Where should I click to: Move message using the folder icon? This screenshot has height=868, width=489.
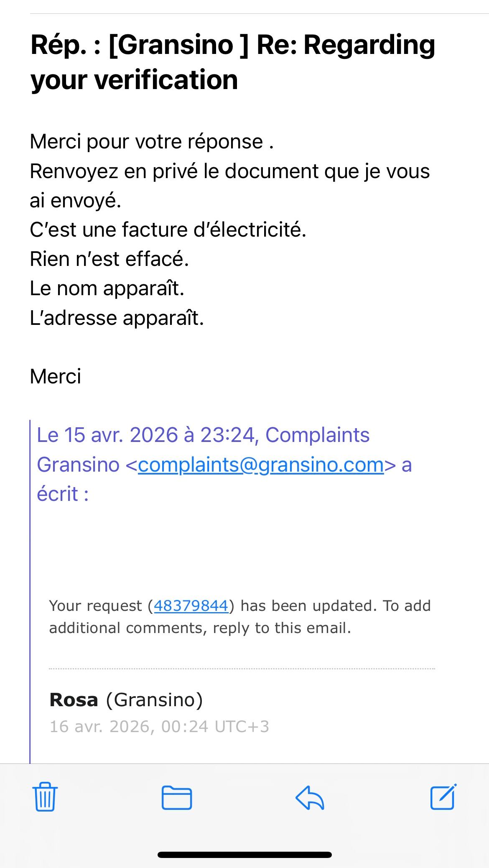(x=176, y=797)
